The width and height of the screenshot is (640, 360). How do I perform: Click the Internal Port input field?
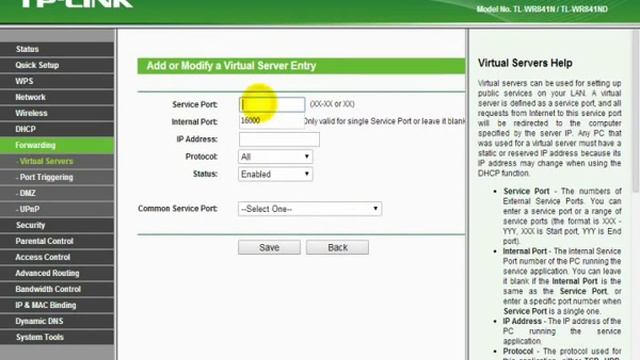(x=272, y=121)
